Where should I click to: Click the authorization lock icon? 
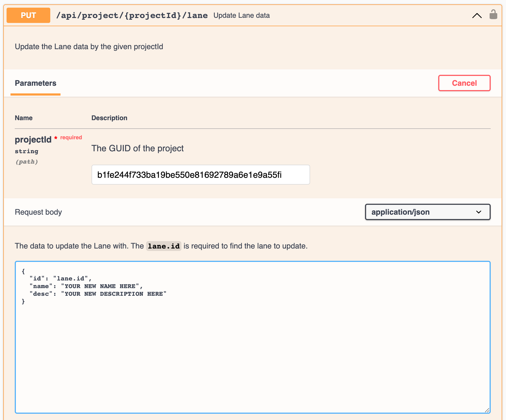pos(493,15)
